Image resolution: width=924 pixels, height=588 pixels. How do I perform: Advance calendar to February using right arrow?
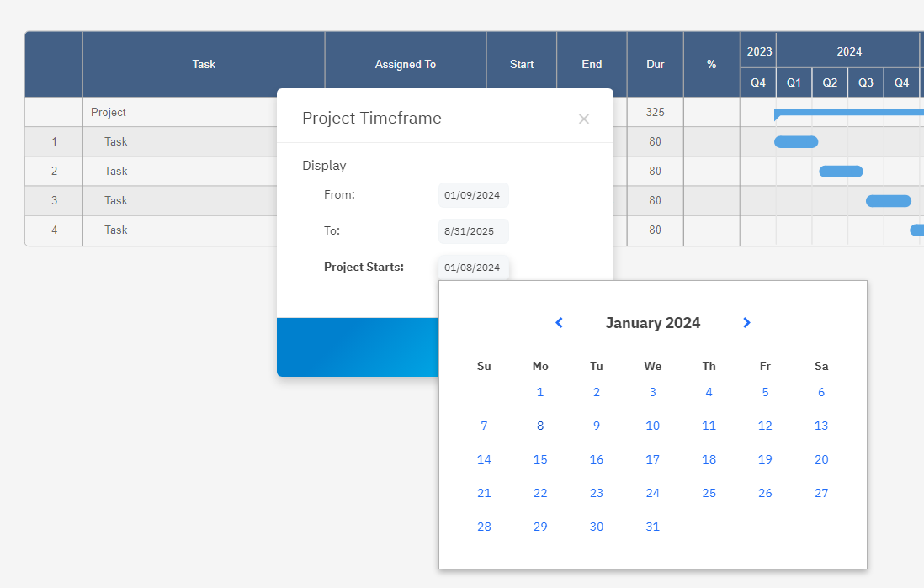[x=746, y=322]
